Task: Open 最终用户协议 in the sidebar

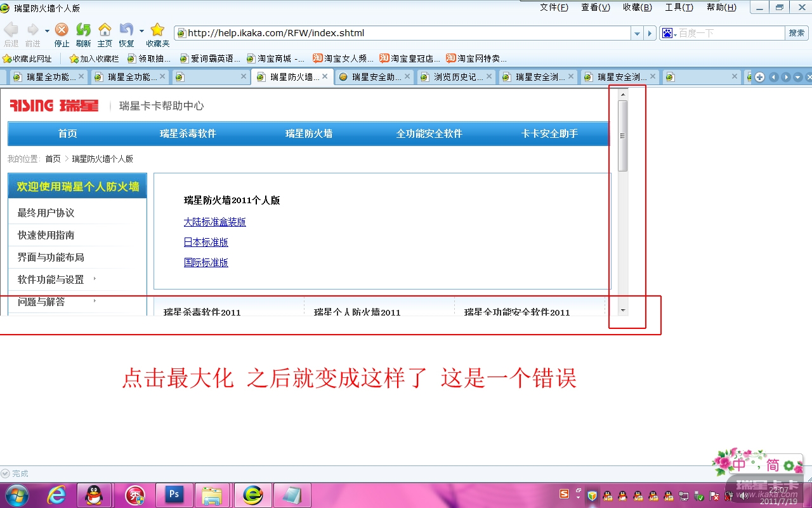Action: [x=46, y=213]
